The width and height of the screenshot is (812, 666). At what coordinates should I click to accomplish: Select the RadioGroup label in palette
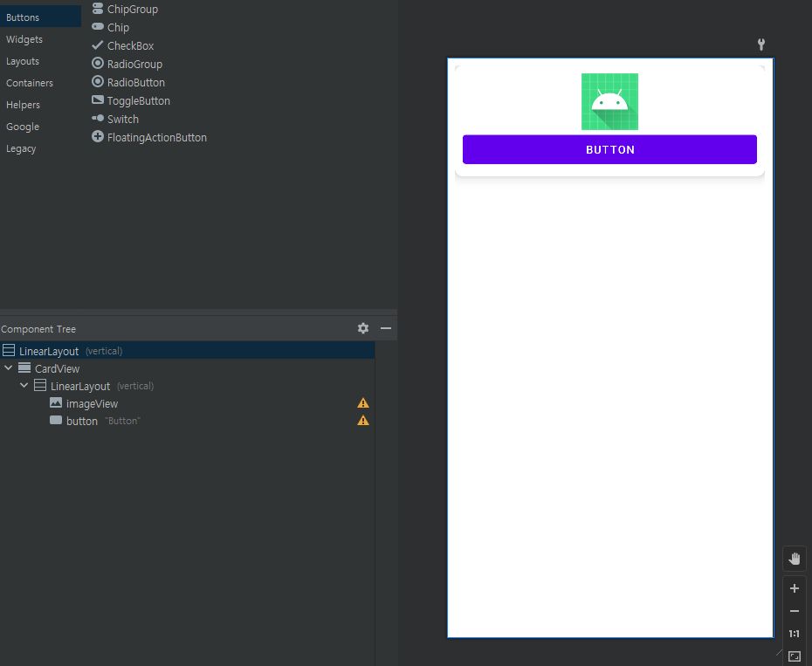coord(134,65)
